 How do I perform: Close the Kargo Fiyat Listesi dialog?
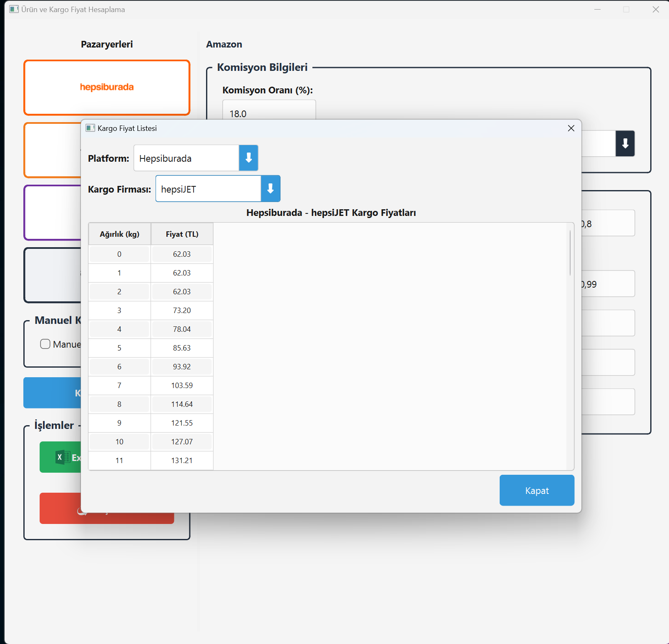571,128
